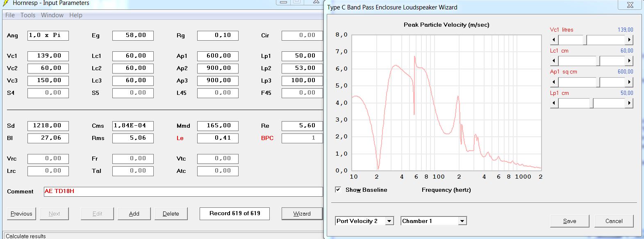Click the Vc2 input field

pos(48,69)
